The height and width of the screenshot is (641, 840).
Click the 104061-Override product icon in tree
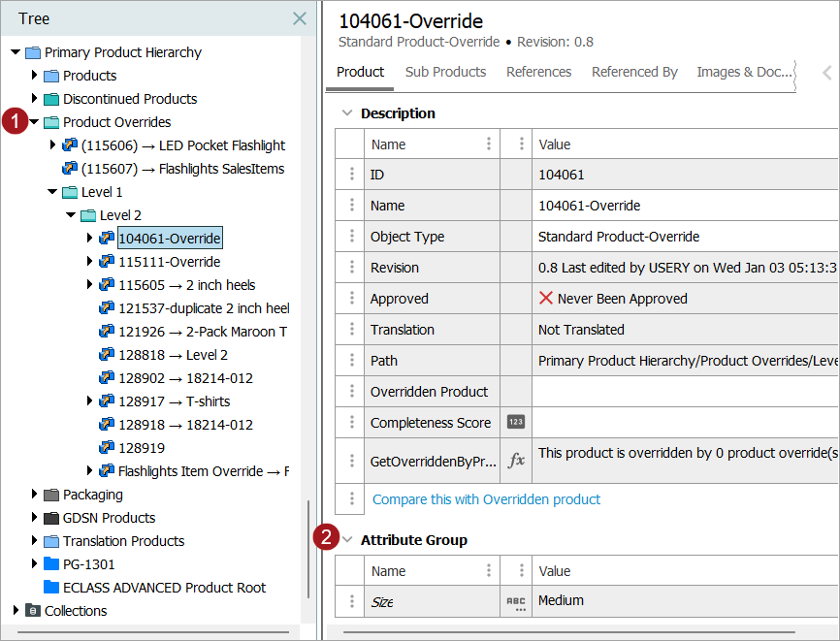tap(107, 239)
